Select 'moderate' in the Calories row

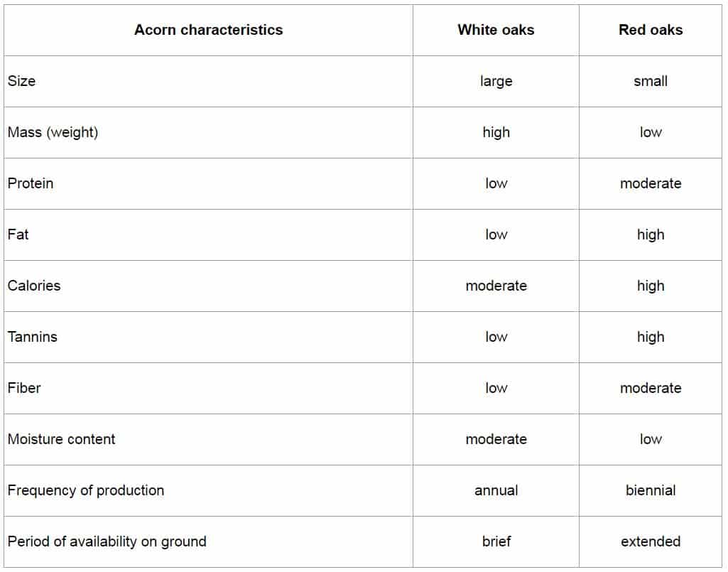496,286
